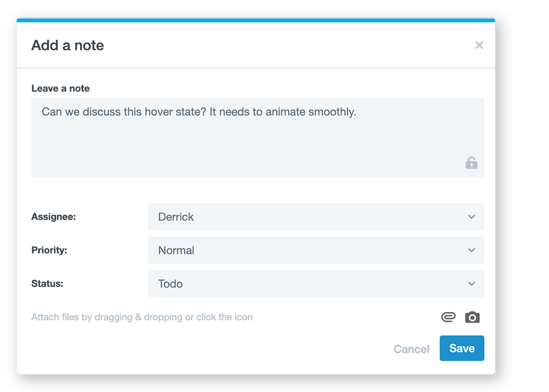Click the chevron arrow in Assignee field

click(x=472, y=217)
